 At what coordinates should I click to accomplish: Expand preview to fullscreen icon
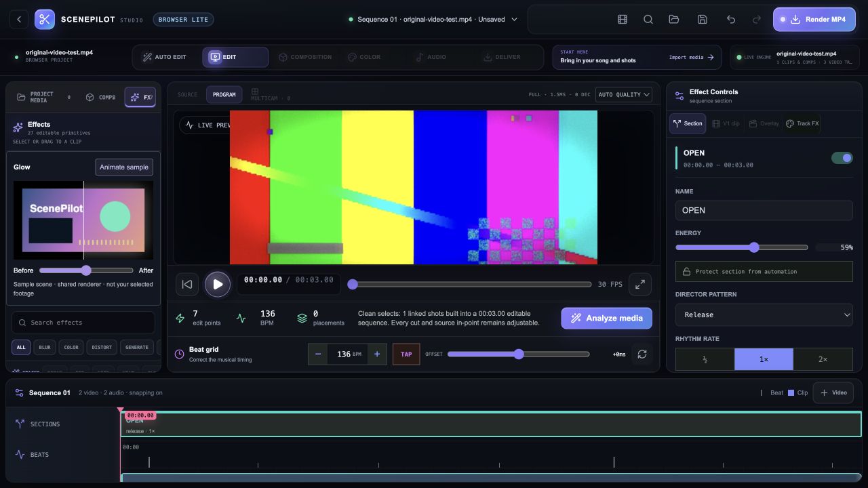point(640,285)
